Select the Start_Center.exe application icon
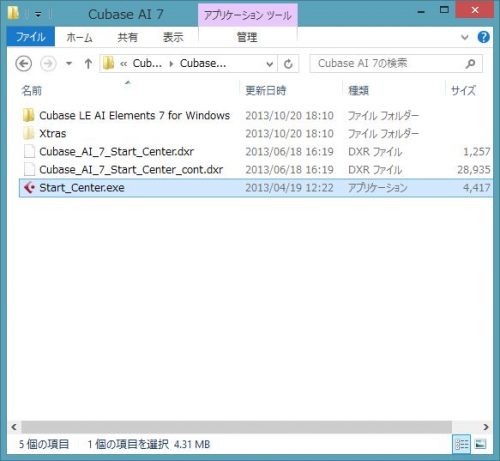This screenshot has height=461, width=500. click(29, 188)
